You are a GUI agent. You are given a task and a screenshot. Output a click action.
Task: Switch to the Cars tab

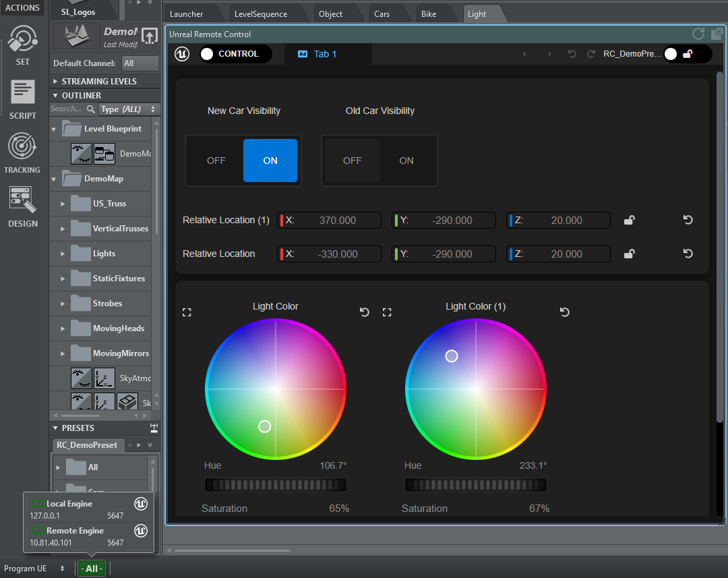pyautogui.click(x=382, y=14)
